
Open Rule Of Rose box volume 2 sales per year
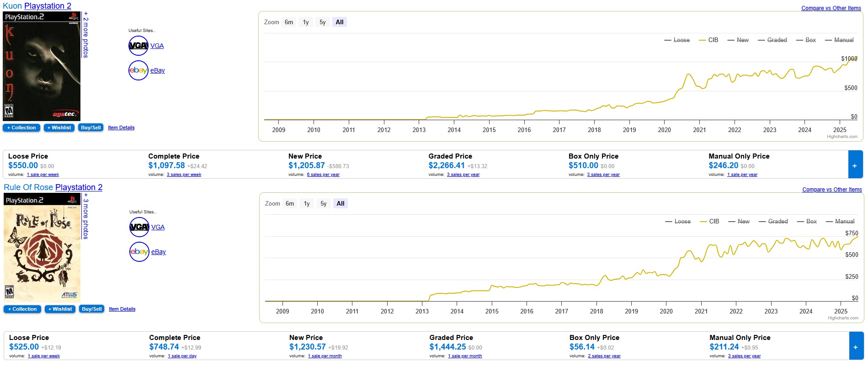[604, 356]
